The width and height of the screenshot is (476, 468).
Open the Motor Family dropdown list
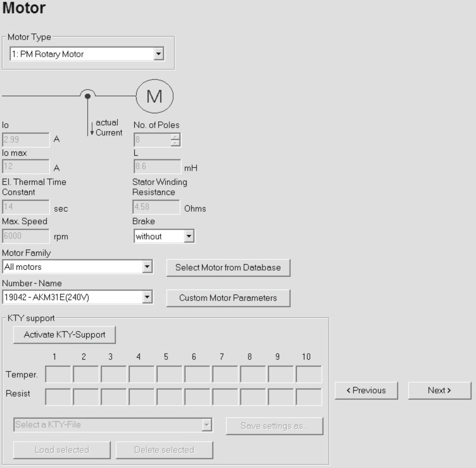(x=147, y=267)
